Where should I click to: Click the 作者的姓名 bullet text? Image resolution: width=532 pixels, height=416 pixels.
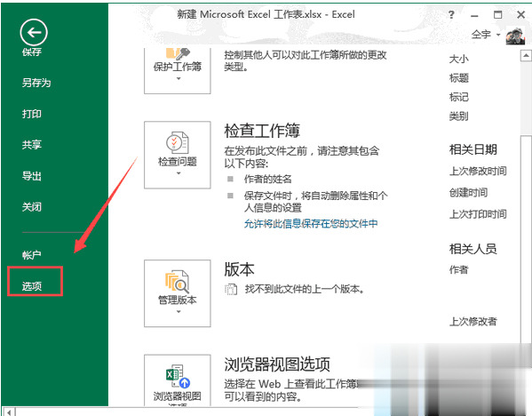[267, 179]
